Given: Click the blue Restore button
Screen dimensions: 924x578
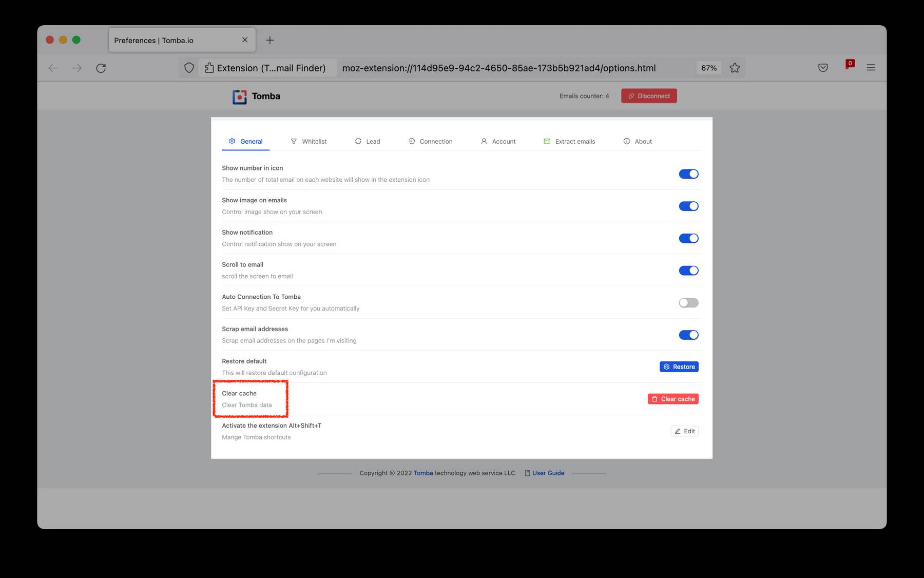Looking at the screenshot, I should click(679, 367).
